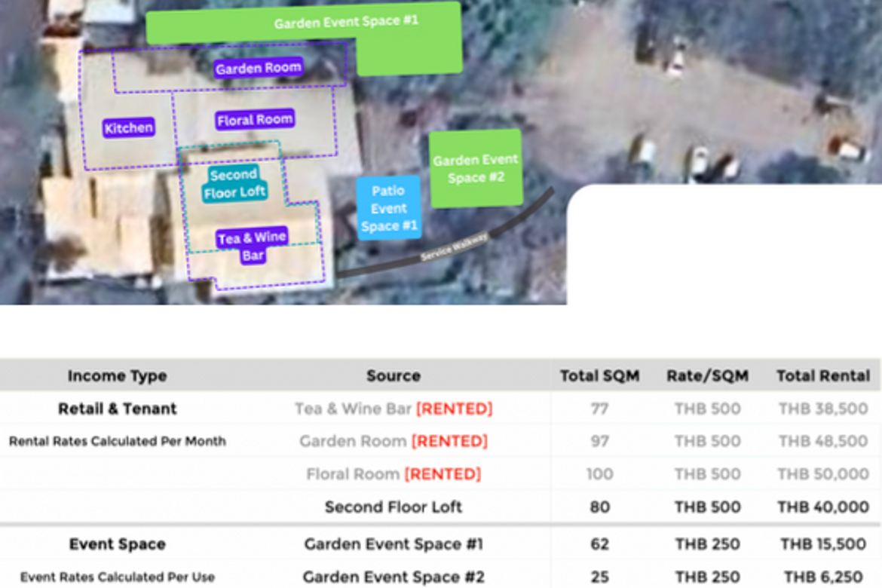This screenshot has width=882, height=588.
Task: Click Second Floor Loft in the Source column
Action: coord(394,507)
